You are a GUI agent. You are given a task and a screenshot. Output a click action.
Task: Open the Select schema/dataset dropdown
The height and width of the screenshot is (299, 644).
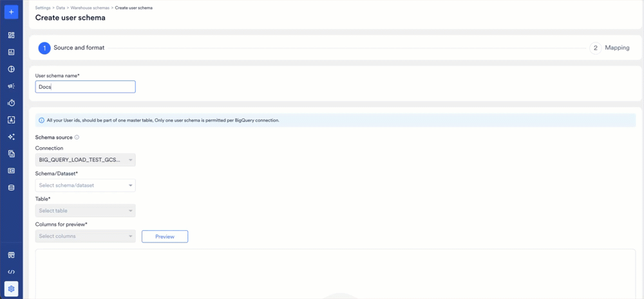[86, 185]
